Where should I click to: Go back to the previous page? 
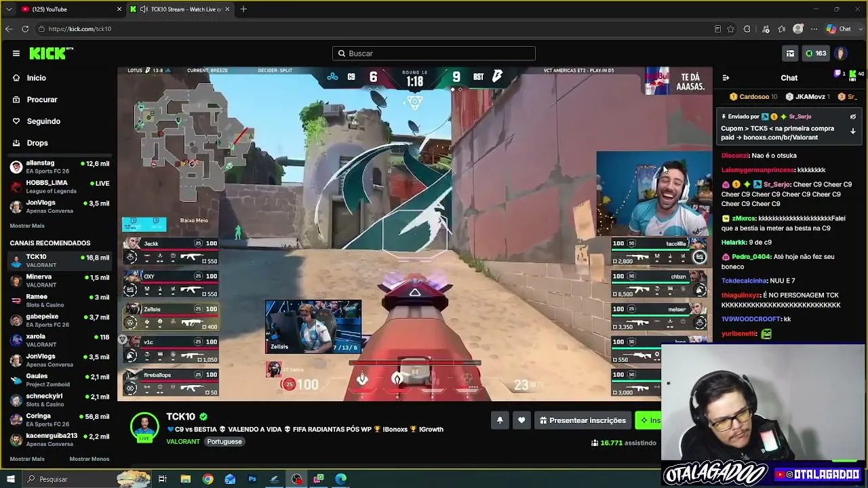coord(9,29)
